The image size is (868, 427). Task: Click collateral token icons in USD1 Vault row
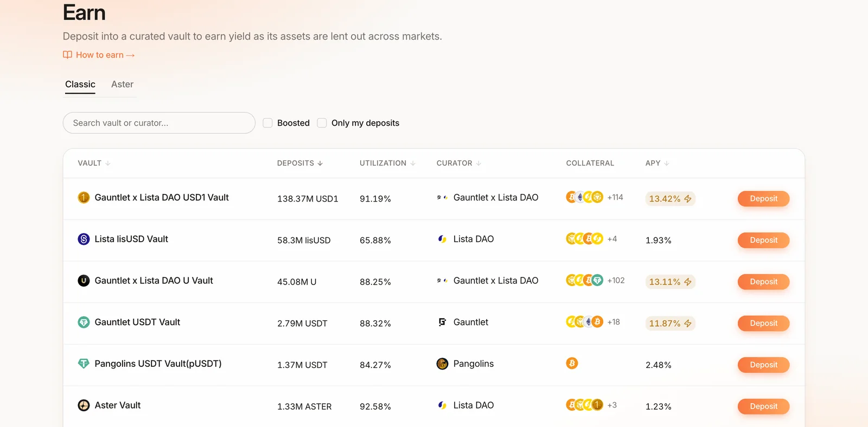(x=585, y=197)
